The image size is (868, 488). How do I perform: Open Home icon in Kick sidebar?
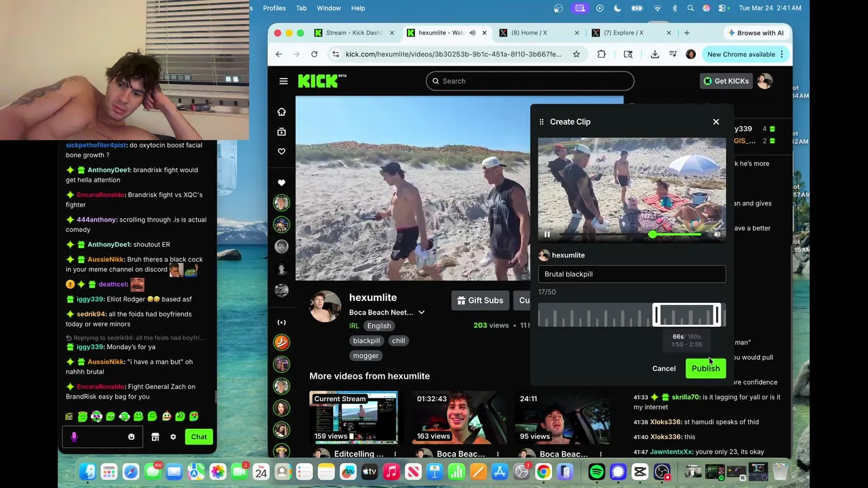(x=281, y=112)
